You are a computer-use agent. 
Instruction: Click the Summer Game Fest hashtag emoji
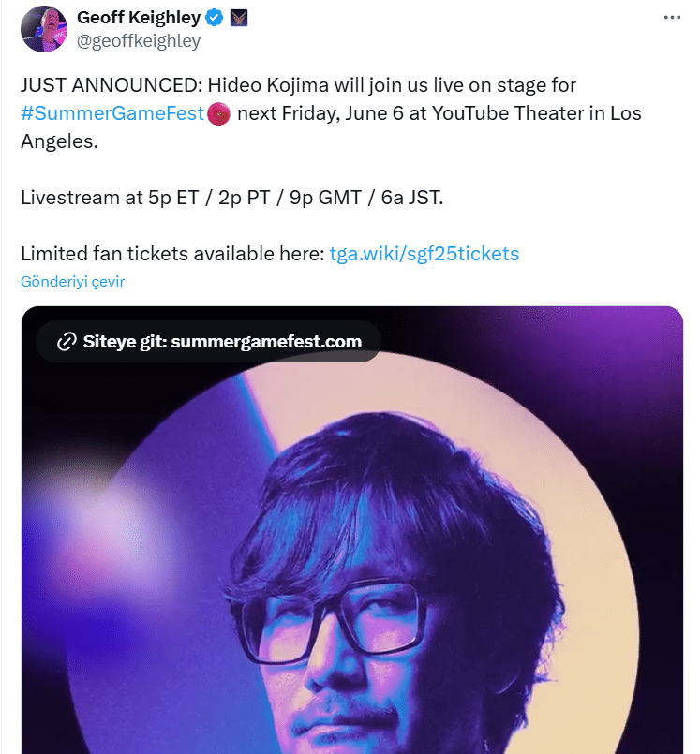[x=219, y=113]
